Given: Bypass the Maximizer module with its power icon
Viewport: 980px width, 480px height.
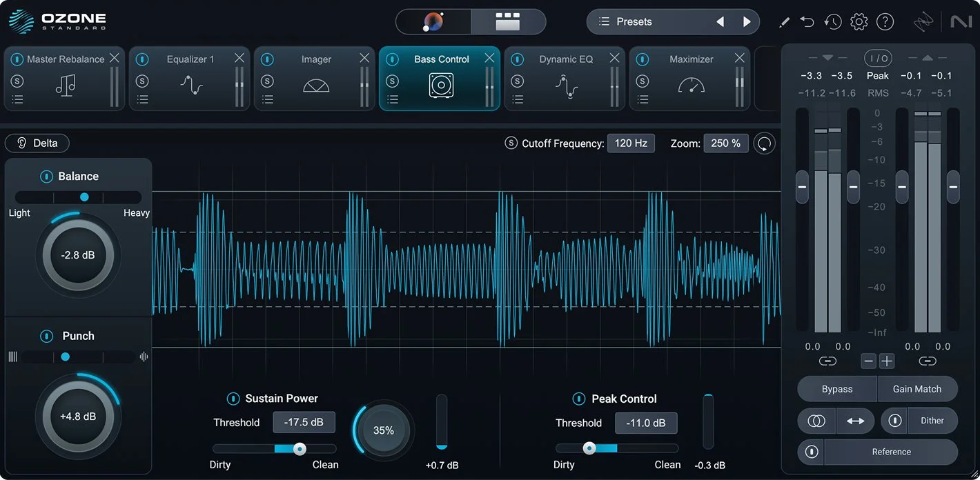Looking at the screenshot, I should point(642,59).
